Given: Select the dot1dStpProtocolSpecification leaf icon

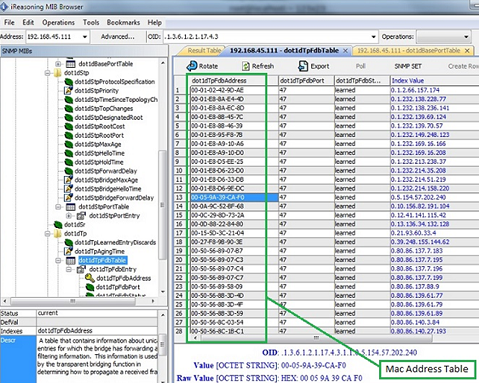Looking at the screenshot, I should tap(69, 82).
